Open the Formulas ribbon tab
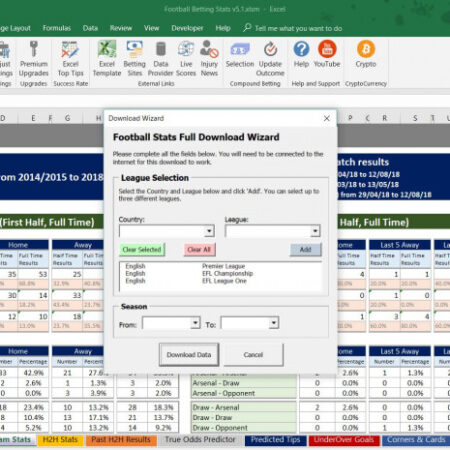 57,28
